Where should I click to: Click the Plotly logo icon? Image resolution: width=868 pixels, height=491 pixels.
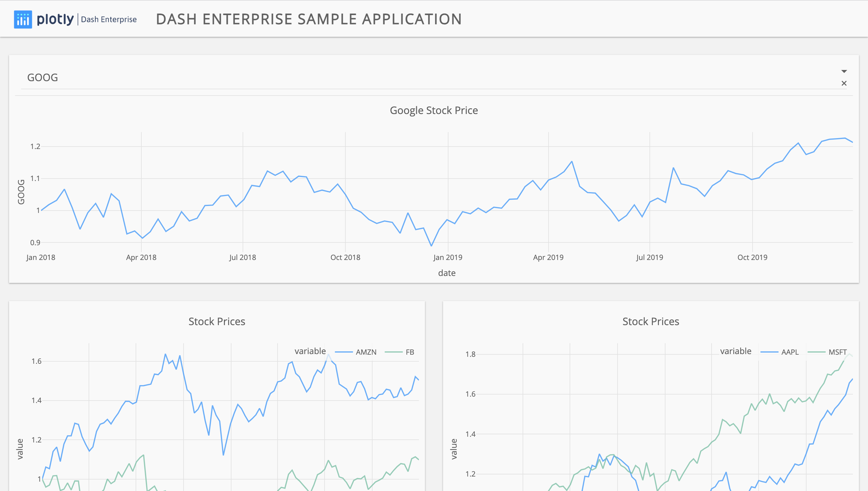click(x=23, y=19)
